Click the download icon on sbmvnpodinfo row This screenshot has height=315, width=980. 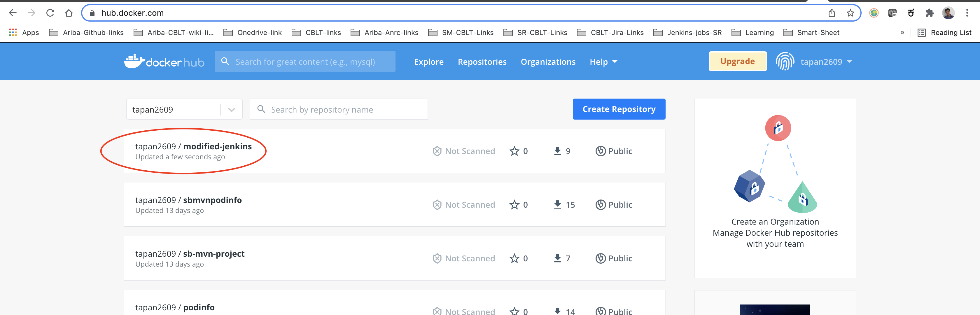[557, 205]
